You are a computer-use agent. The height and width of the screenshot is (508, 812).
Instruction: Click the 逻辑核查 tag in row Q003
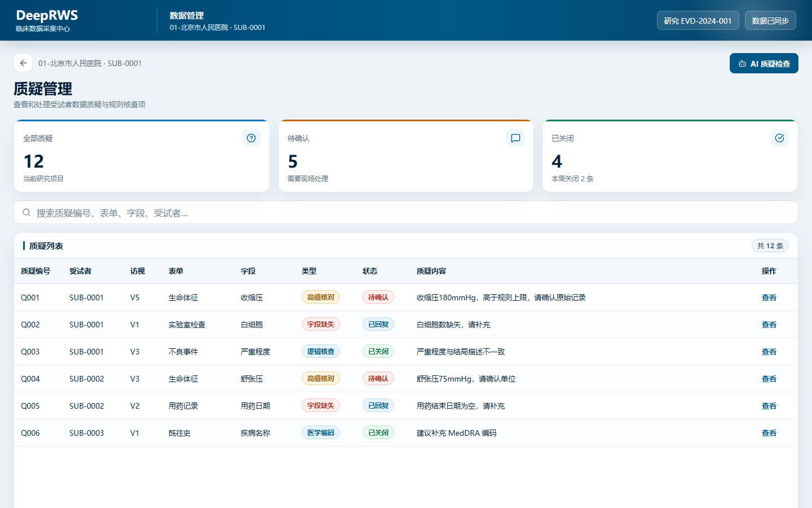321,352
